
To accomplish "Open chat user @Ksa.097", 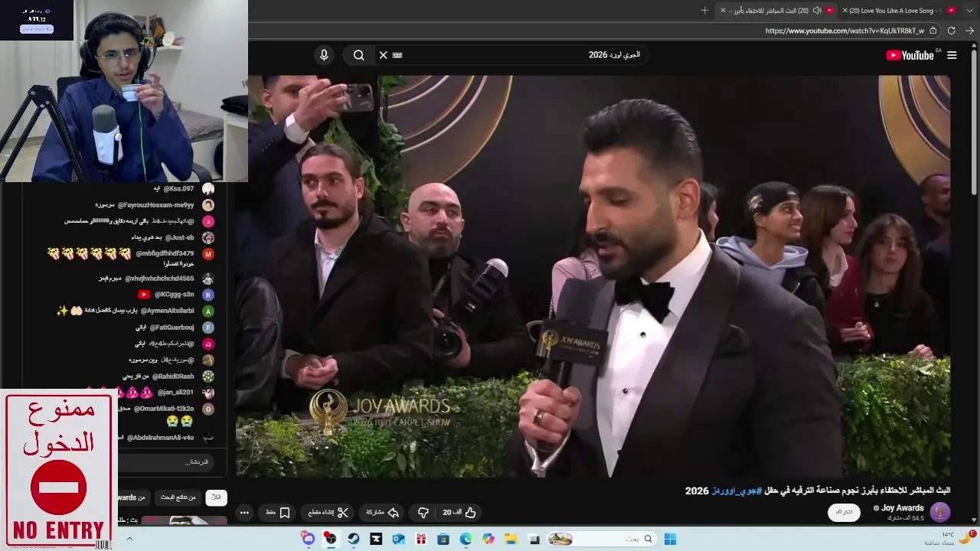I will tap(178, 188).
